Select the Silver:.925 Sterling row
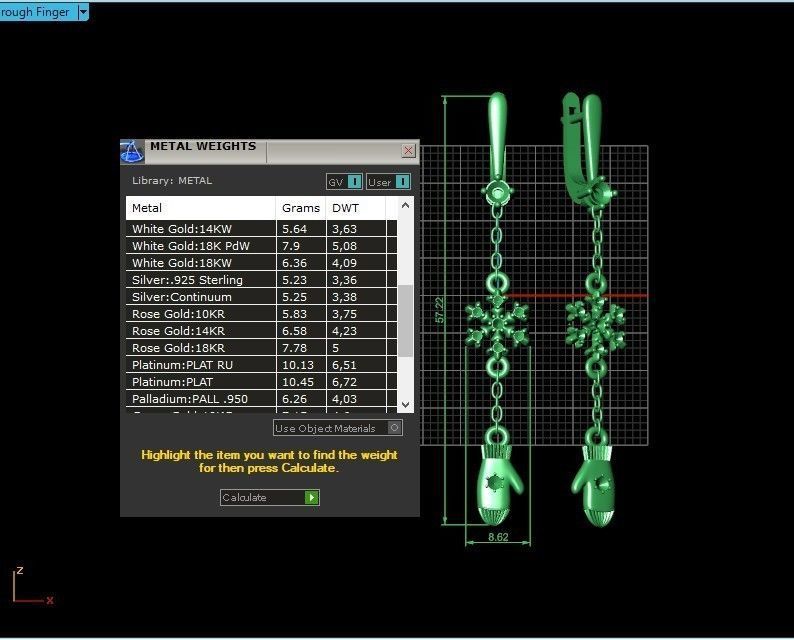The image size is (794, 640). [261, 280]
